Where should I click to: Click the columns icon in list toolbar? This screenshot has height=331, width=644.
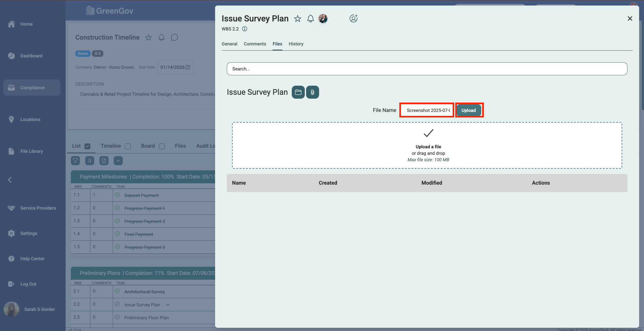coord(90,161)
